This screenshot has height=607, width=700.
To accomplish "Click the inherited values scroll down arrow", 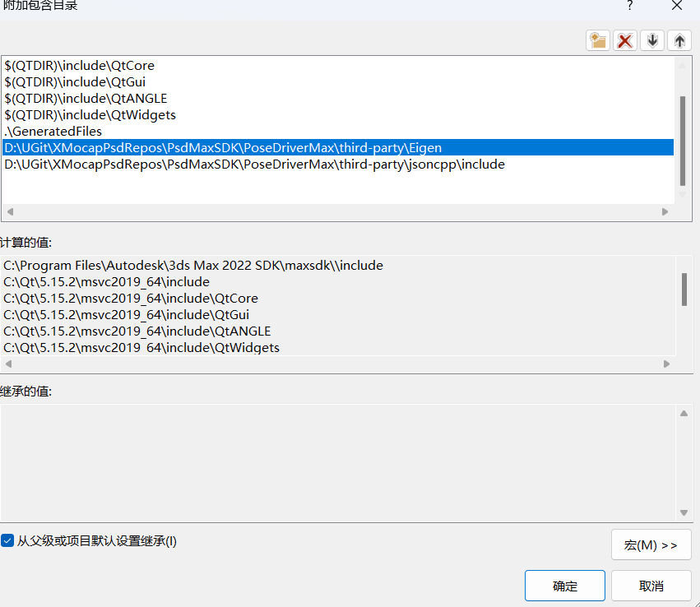I will point(684,512).
